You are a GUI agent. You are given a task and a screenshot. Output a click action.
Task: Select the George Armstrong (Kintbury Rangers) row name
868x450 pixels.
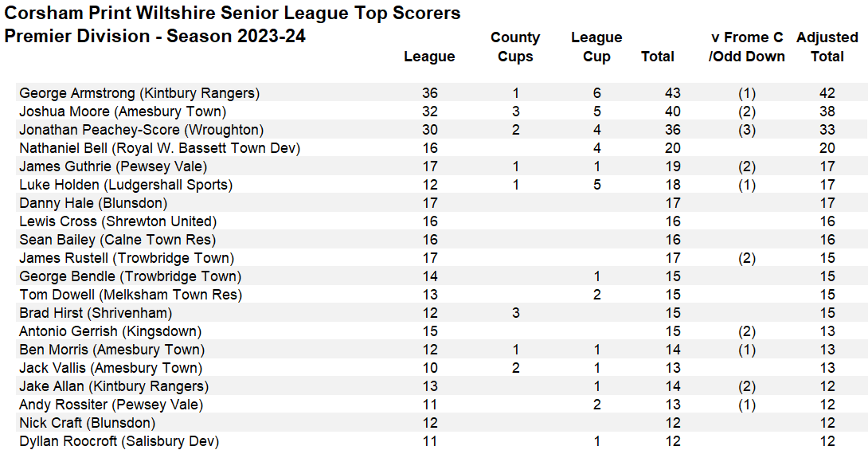(139, 93)
